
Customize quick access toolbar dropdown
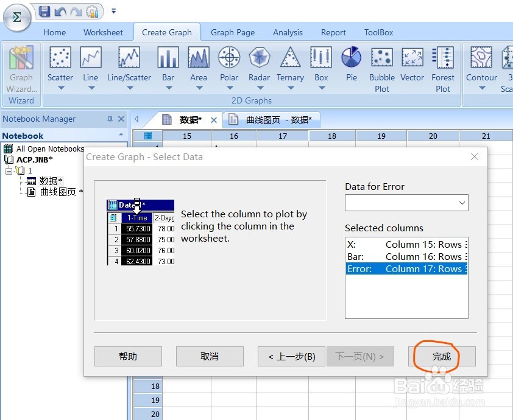point(113,11)
